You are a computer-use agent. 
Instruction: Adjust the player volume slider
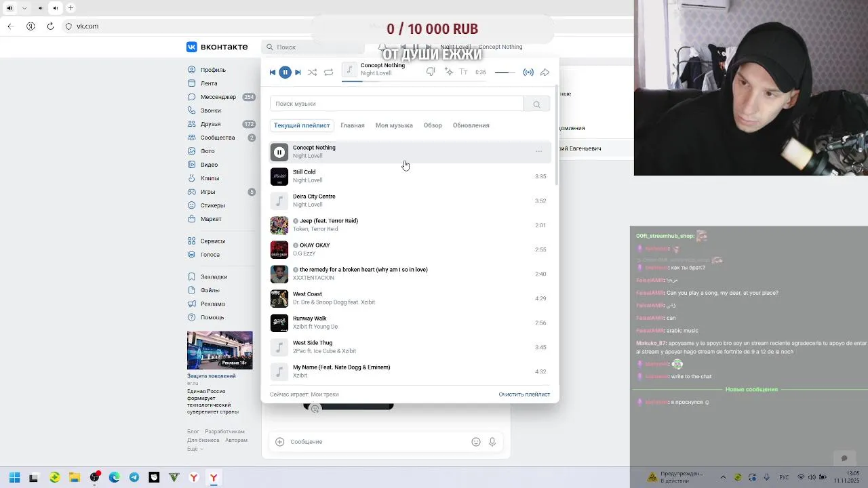(x=505, y=73)
